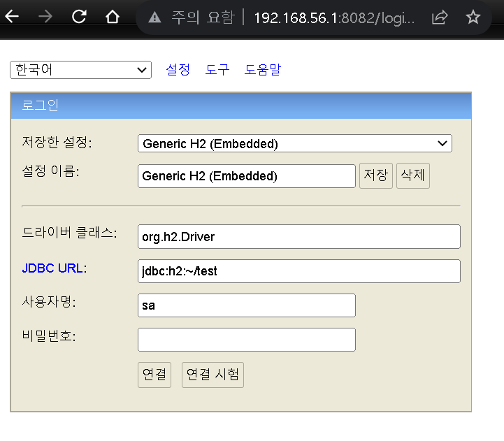This screenshot has height=441, width=504.
Task: Click the 설정 이름 text field
Action: tap(247, 176)
